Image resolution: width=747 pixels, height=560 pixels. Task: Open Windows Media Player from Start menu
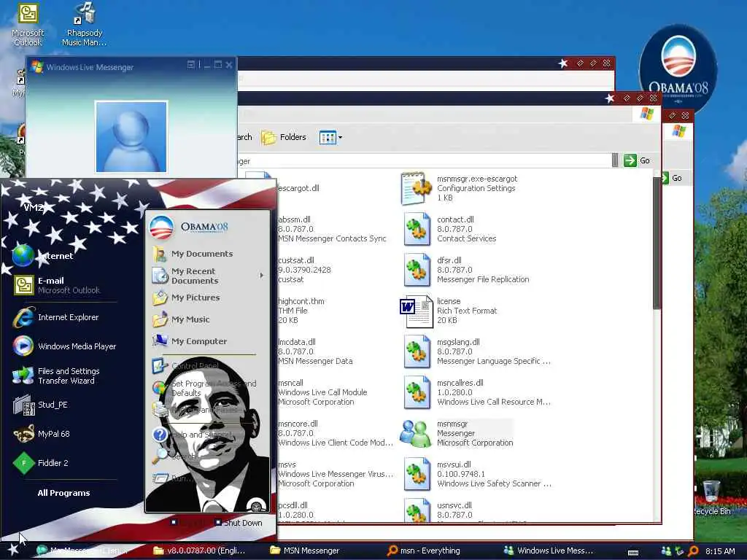point(64,346)
